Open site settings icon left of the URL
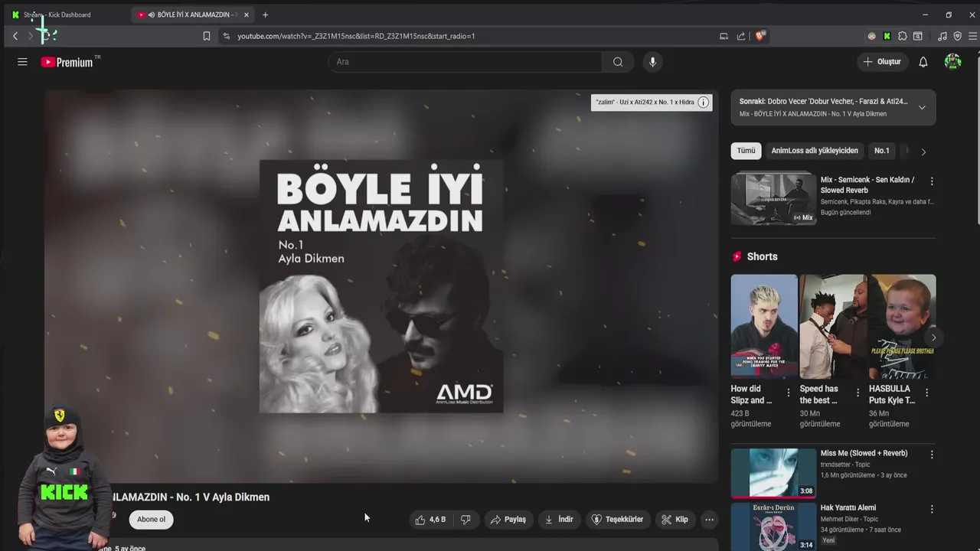Viewport: 980px width, 551px height. pos(226,36)
